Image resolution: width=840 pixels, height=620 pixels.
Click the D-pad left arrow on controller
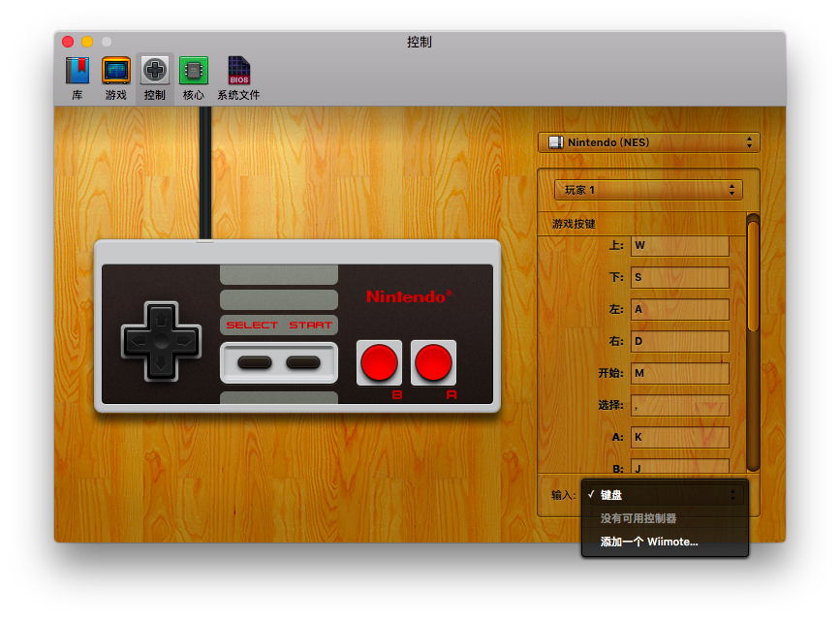(138, 341)
